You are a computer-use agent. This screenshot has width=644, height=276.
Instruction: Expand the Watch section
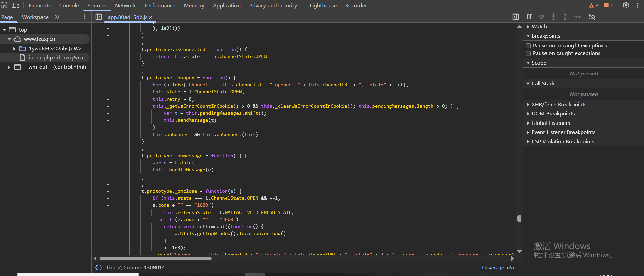pos(539,27)
